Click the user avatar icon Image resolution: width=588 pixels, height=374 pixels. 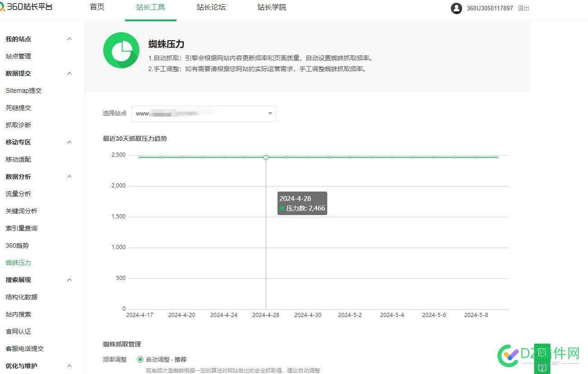click(456, 8)
